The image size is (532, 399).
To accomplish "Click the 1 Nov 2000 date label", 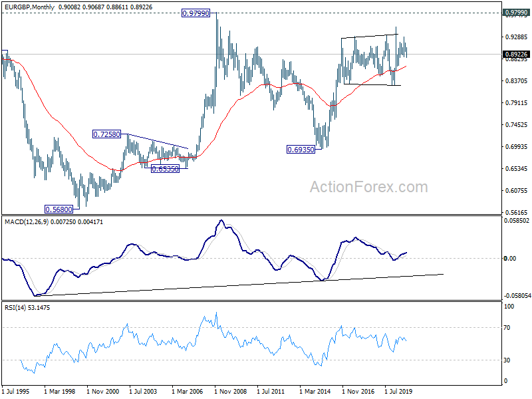I will 103,391.
